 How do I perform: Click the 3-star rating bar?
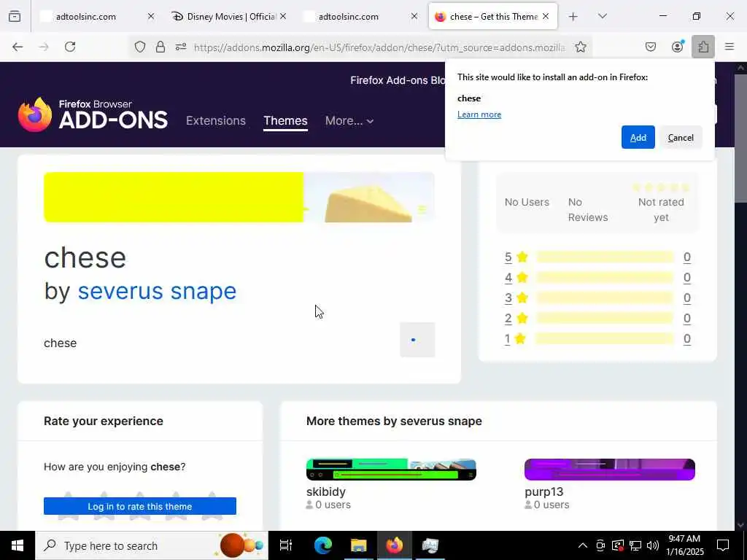coord(605,298)
